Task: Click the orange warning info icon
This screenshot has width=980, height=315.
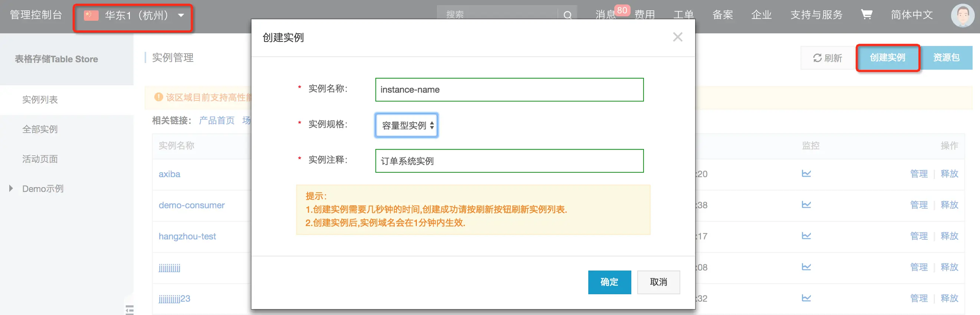Action: [x=158, y=97]
